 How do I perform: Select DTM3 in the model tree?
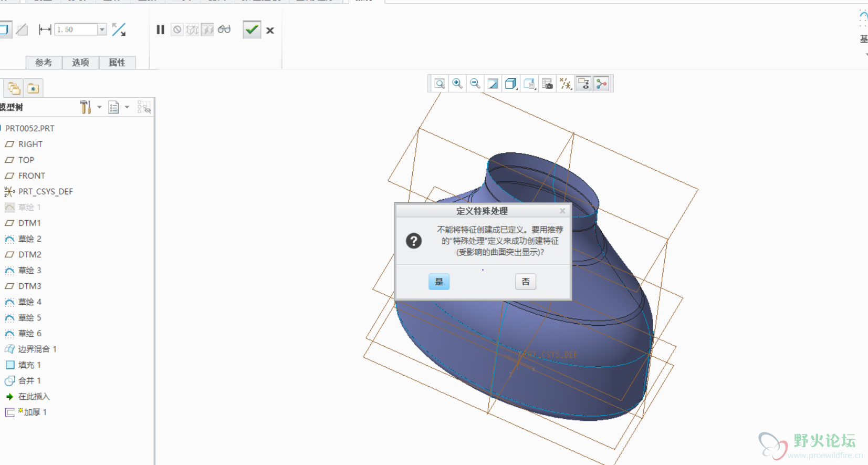pos(29,286)
